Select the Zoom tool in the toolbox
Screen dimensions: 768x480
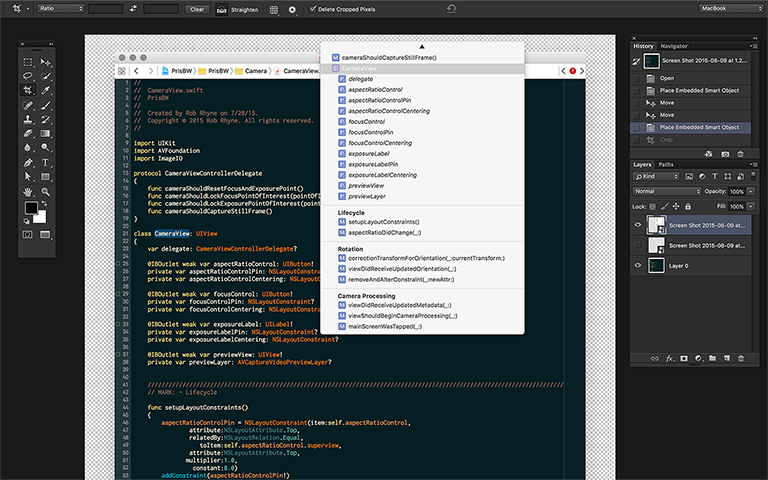click(46, 192)
